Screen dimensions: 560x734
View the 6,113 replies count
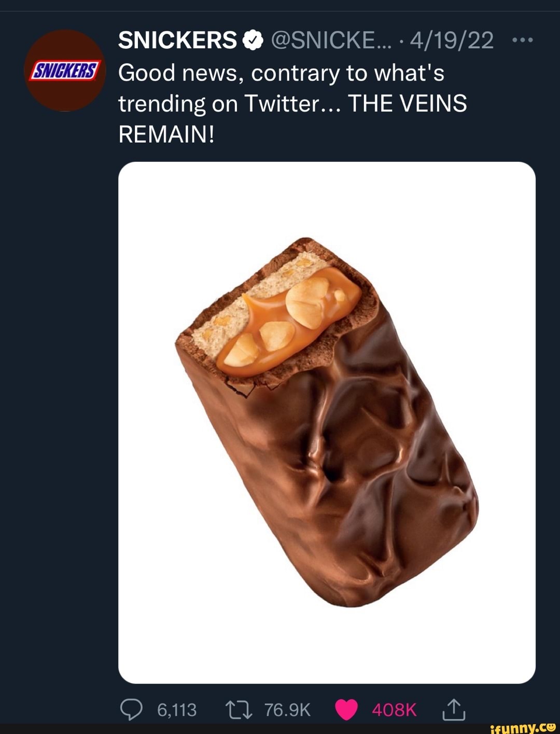pyautogui.click(x=177, y=710)
